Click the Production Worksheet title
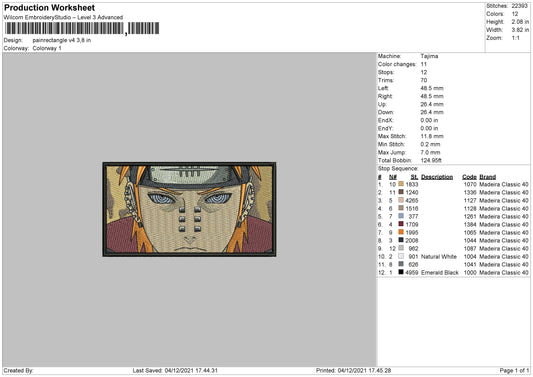The image size is (533, 377). pyautogui.click(x=49, y=7)
